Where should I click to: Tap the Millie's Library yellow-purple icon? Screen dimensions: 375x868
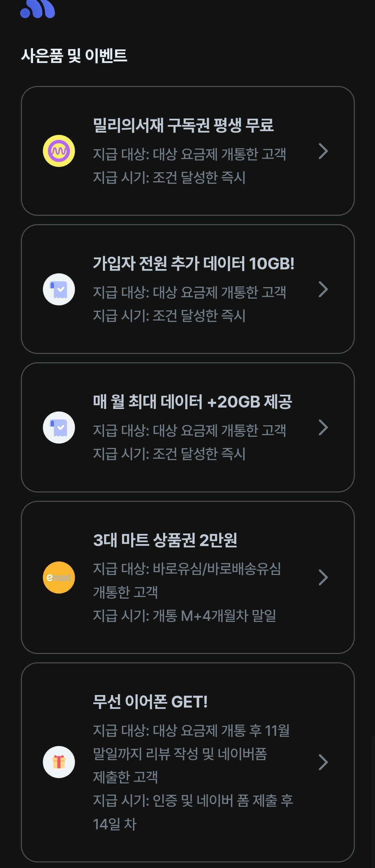coord(59,151)
